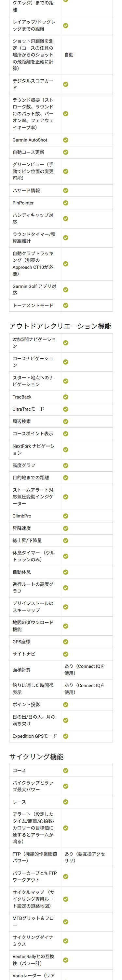Click the green check for トーナメントモード

65,305
